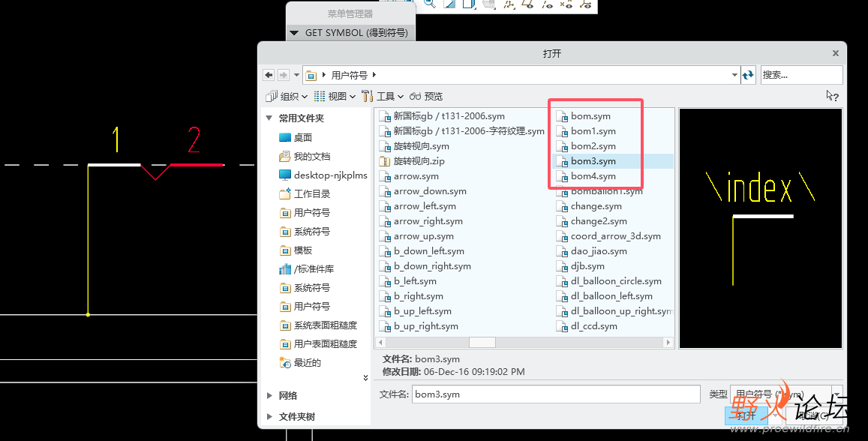This screenshot has height=441, width=868.
Task: Open 桌面 desktop shortcut in the sidebar
Action: (296, 137)
